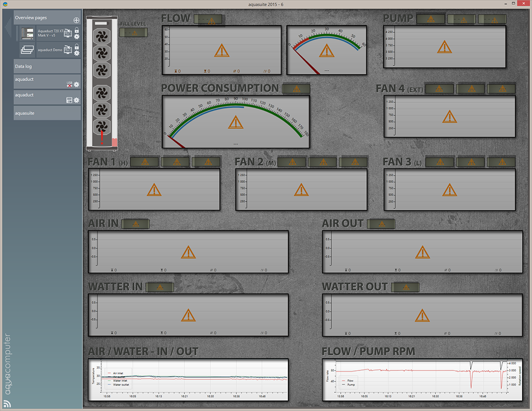Click the floppy disk icon on aquaduct entry
This screenshot has height=411, width=532.
click(69, 100)
